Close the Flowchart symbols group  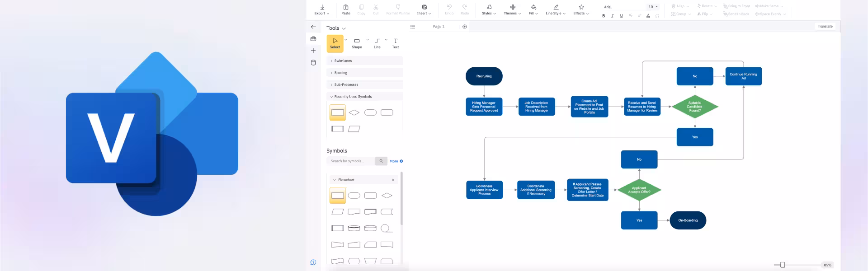tap(393, 180)
